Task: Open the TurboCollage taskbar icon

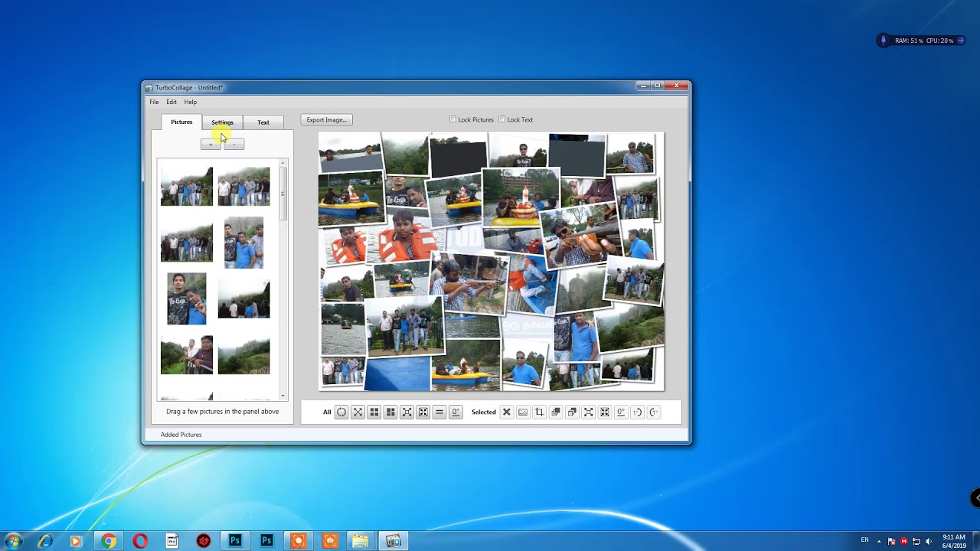Action: (393, 541)
